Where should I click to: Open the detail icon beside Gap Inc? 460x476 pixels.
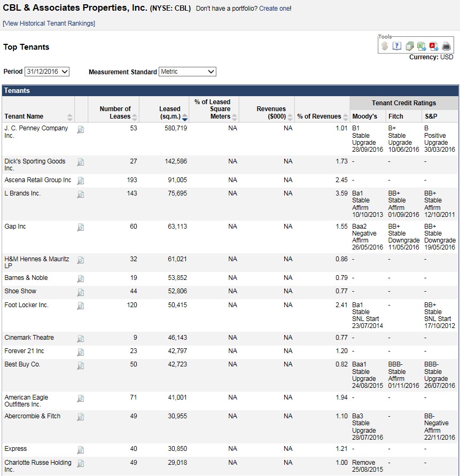click(81, 228)
